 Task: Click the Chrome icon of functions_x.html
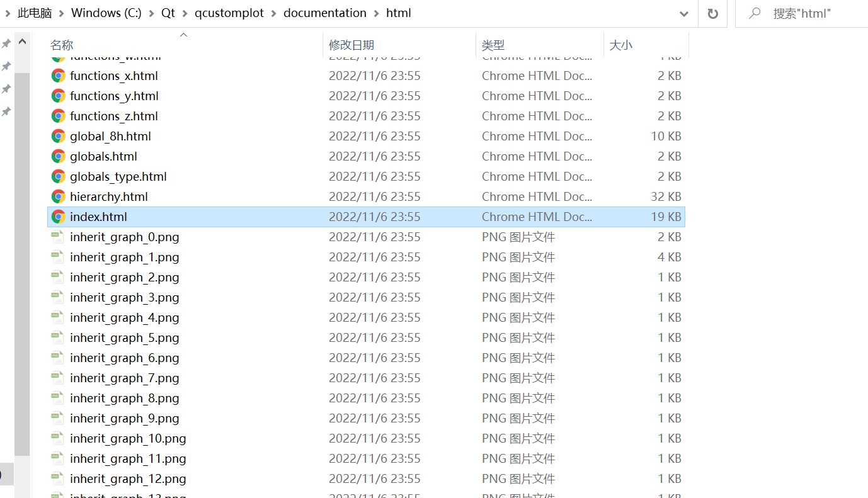pos(59,76)
